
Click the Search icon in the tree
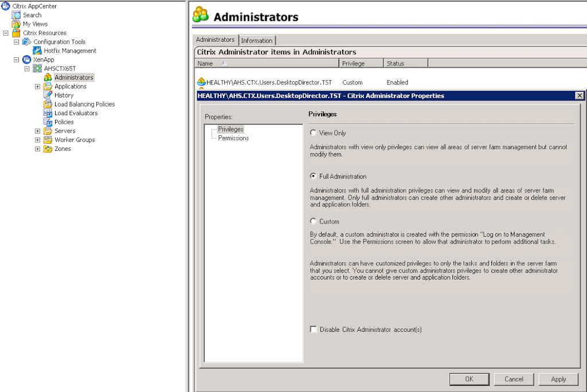click(16, 15)
